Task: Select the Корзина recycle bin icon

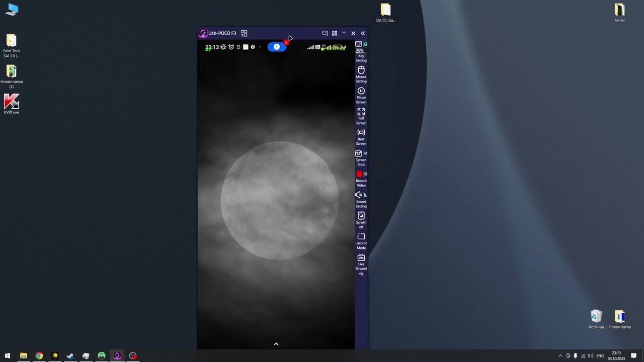Action: tap(596, 319)
